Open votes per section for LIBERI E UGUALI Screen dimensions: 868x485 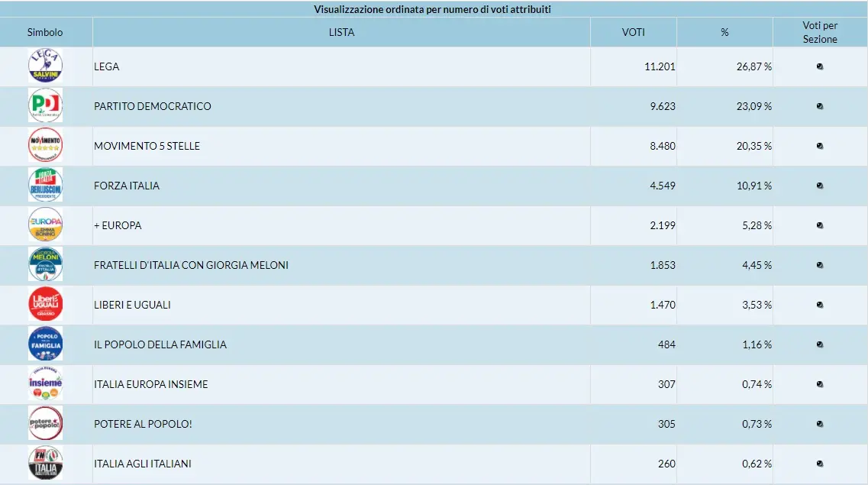pos(820,305)
